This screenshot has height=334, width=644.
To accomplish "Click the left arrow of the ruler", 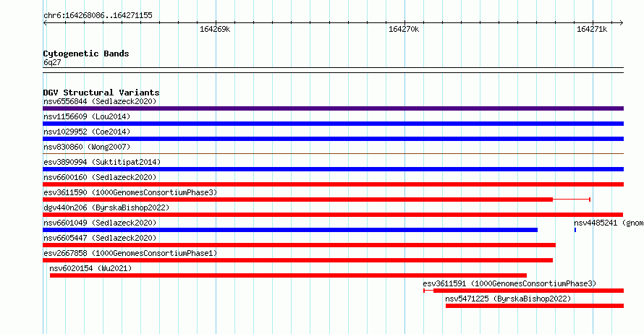I will [45, 22].
